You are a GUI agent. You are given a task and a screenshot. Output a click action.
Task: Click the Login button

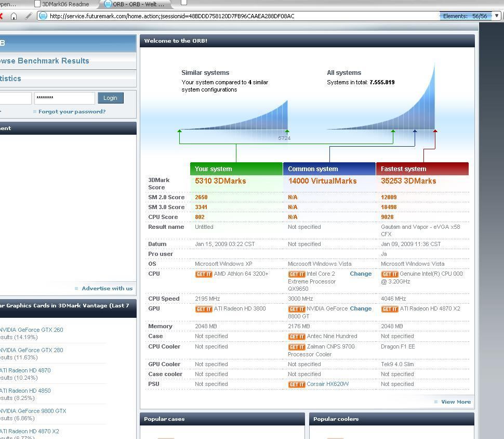(111, 98)
